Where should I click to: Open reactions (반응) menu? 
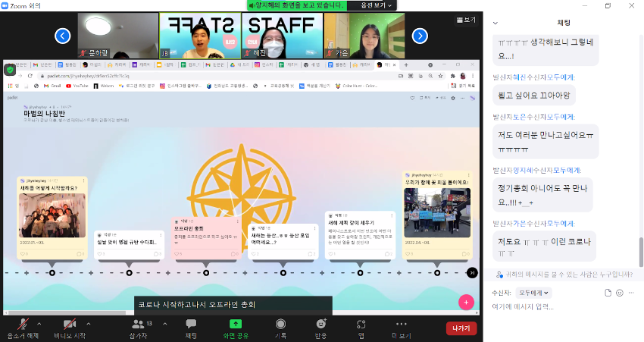pyautogui.click(x=320, y=328)
